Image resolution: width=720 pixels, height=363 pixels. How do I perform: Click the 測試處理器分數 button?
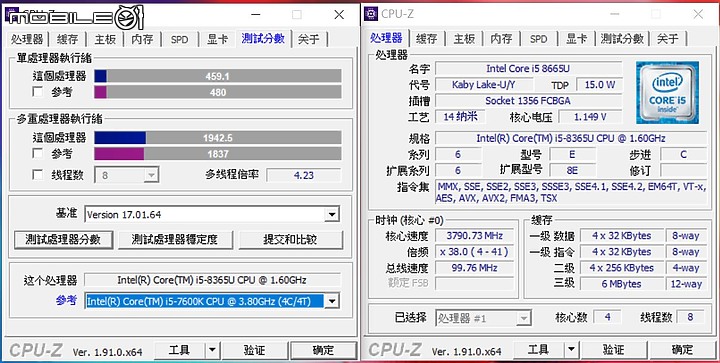coord(63,240)
